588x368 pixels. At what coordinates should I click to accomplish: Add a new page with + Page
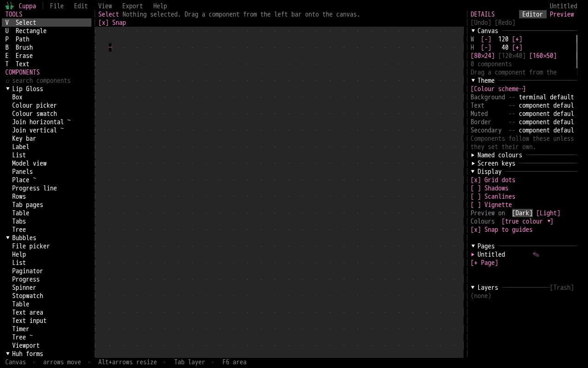click(484, 263)
